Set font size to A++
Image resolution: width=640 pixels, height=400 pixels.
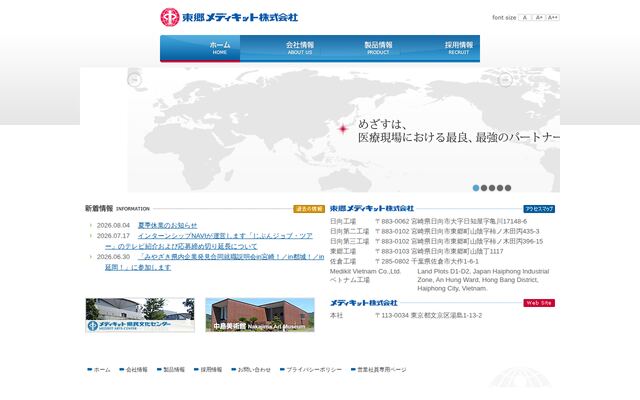tap(553, 18)
